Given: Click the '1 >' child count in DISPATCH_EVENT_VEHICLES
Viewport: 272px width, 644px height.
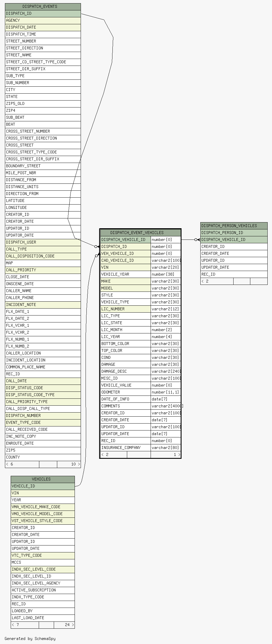Looking at the screenshot, I should (166, 454).
